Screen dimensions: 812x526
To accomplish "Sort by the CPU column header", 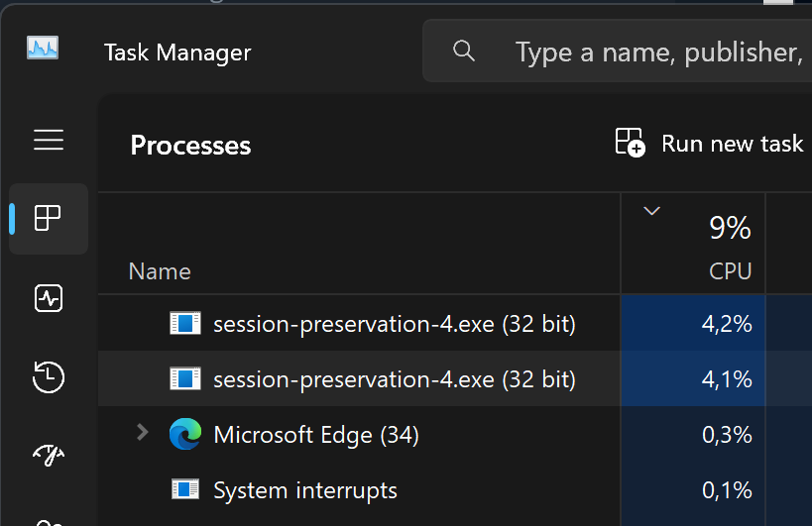I will (730, 270).
